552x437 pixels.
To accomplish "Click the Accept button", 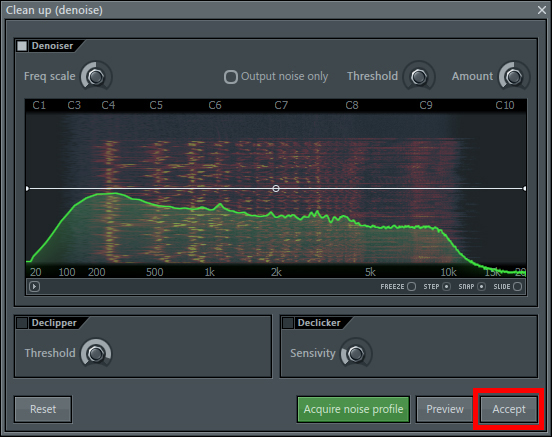I will pos(509,409).
